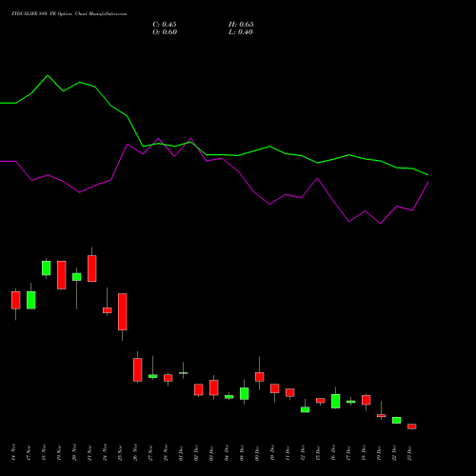Select the '01 Dec' date label
This screenshot has height=476, width=476.
point(181,452)
